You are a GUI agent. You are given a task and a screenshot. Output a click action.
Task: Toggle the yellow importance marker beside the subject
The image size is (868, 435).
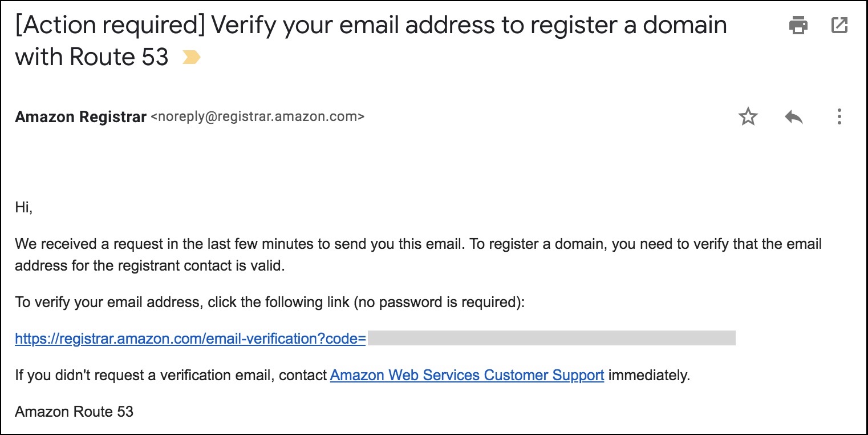pyautogui.click(x=191, y=57)
